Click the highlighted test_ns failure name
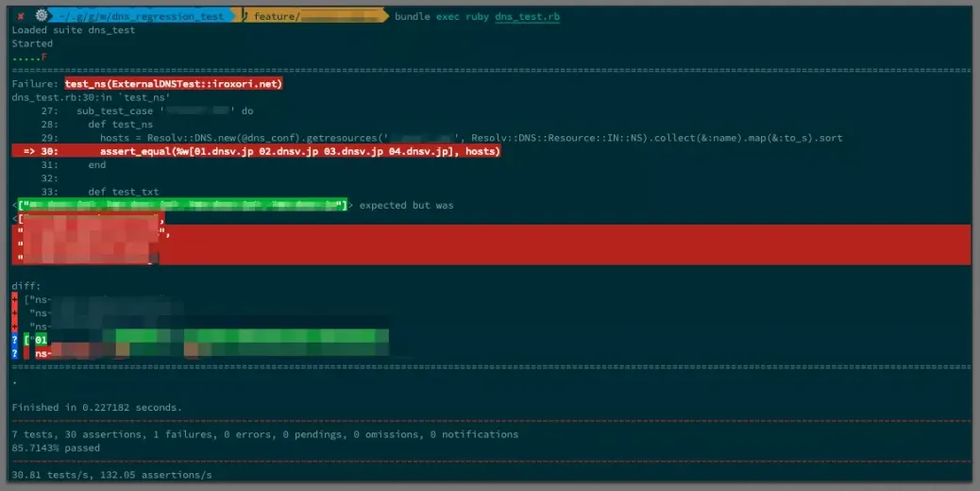Viewport: 980px width, 491px height. coord(174,84)
